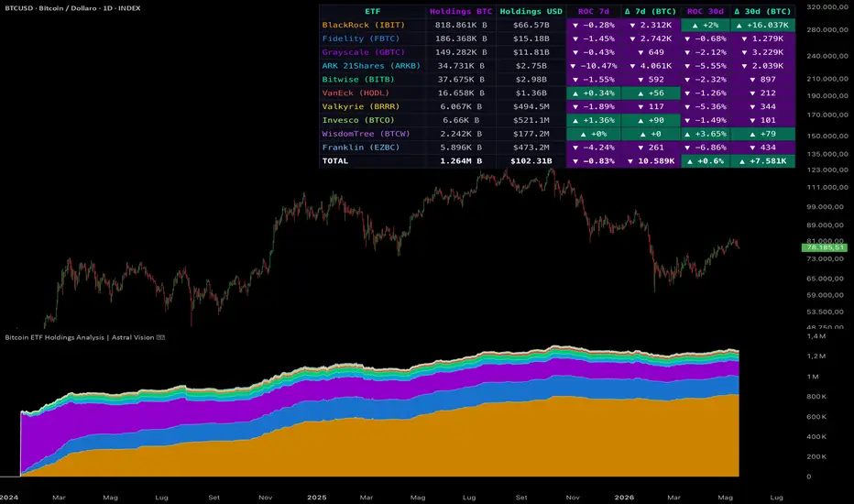854x504 pixels.
Task: Select the Franklin (EZBC) row name
Action: click(x=360, y=148)
